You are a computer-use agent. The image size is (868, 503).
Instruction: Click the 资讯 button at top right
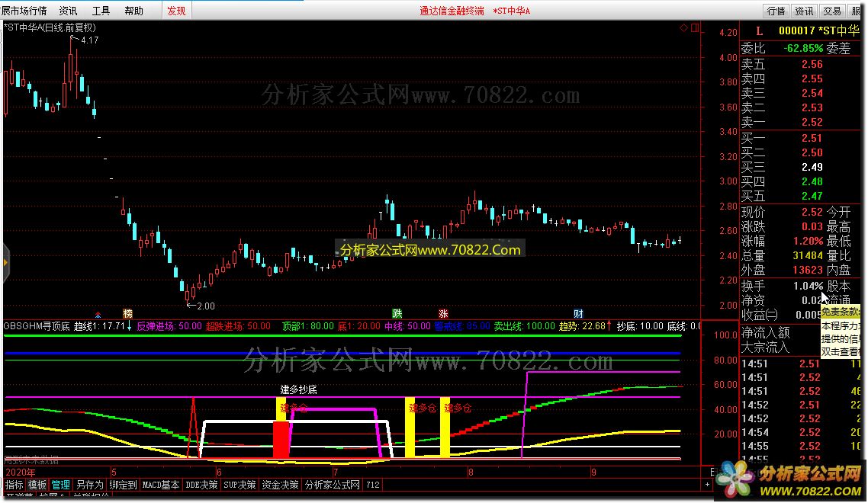(804, 11)
